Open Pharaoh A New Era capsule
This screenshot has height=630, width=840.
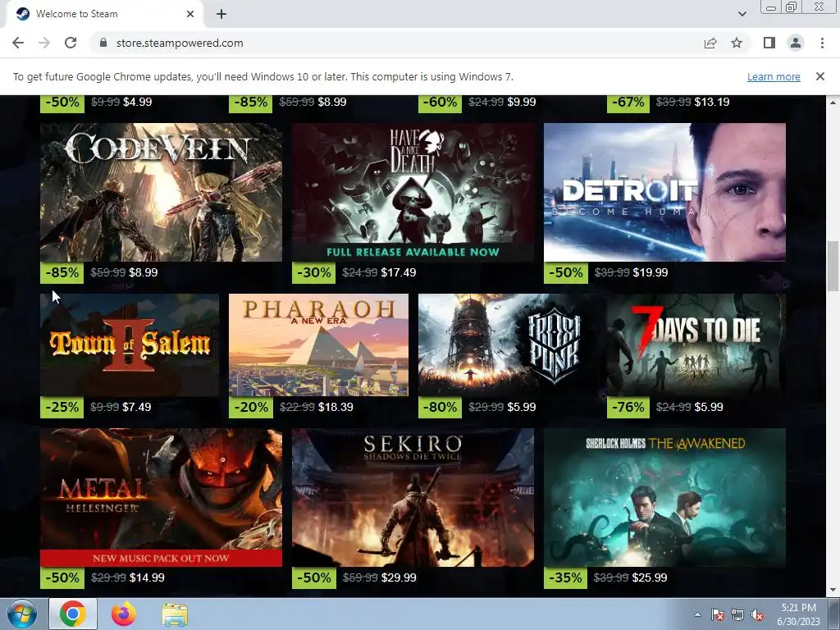coord(318,345)
